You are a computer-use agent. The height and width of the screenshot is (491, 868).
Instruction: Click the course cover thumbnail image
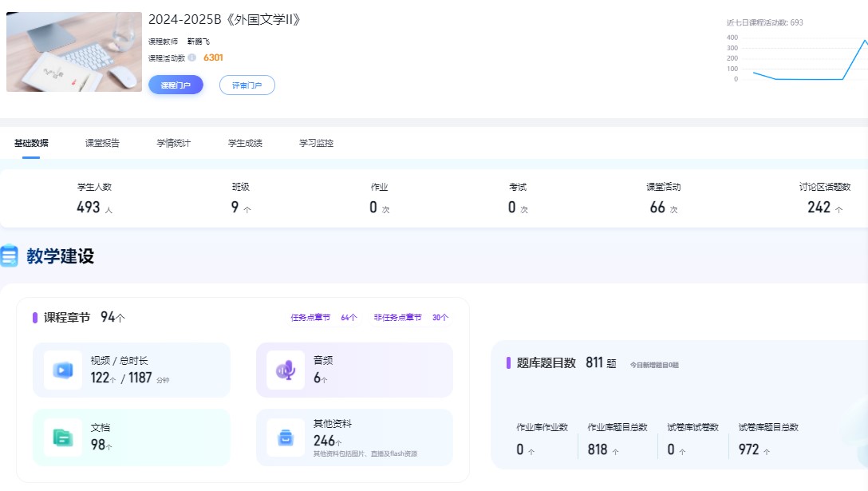(x=74, y=52)
